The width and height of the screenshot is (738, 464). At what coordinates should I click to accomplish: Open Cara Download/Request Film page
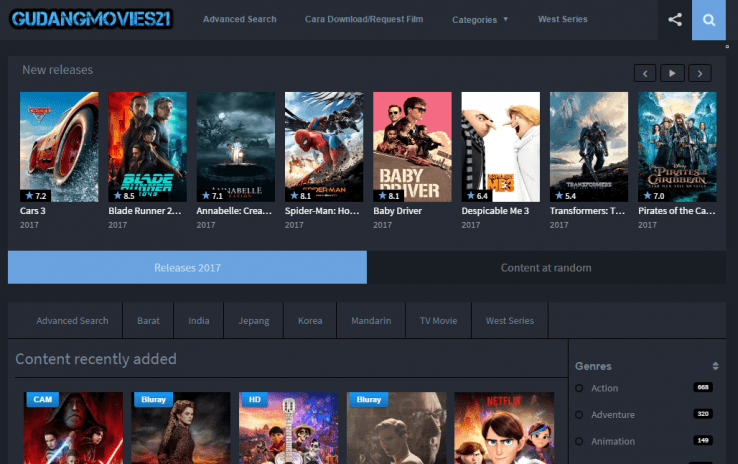click(x=364, y=19)
